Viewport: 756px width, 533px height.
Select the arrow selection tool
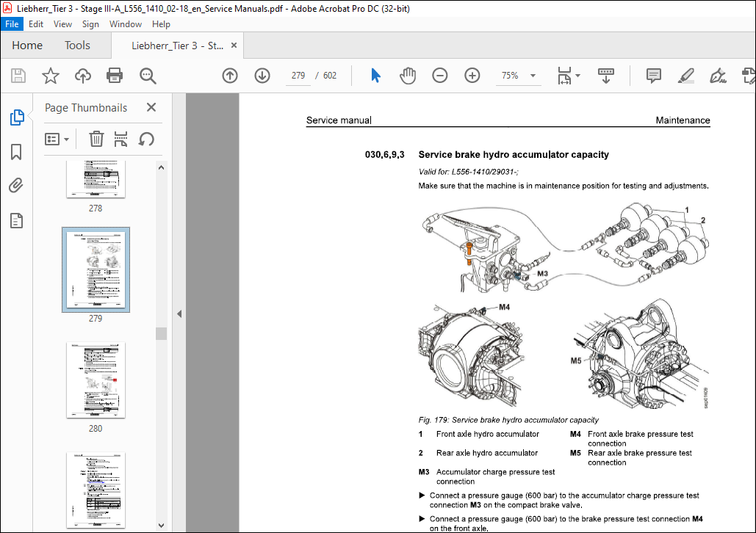375,76
